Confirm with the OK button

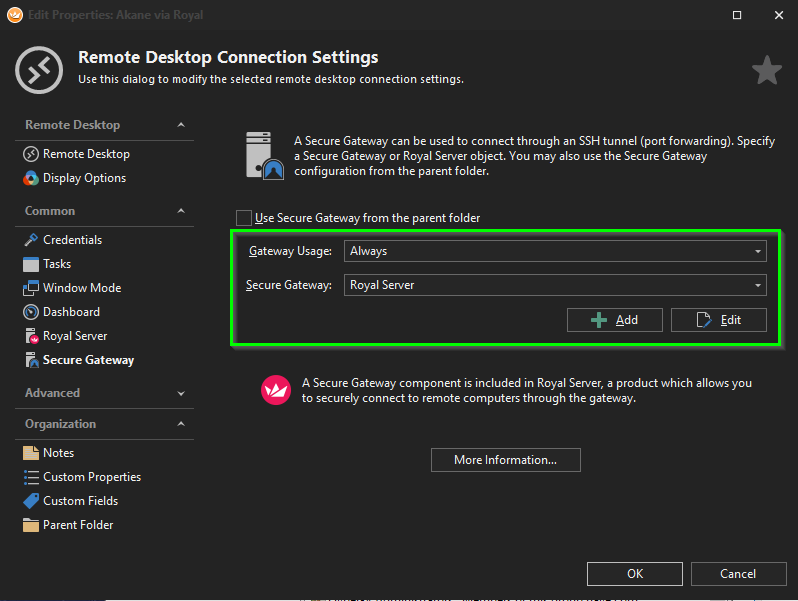[x=635, y=574]
